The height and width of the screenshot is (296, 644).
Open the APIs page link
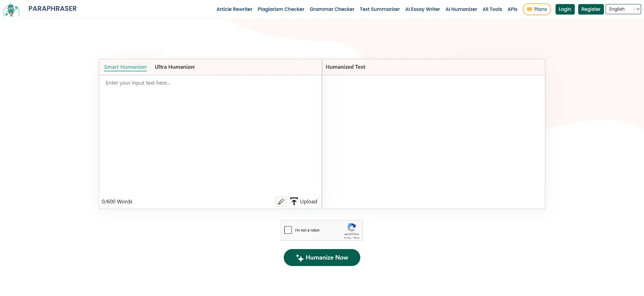coord(512,9)
